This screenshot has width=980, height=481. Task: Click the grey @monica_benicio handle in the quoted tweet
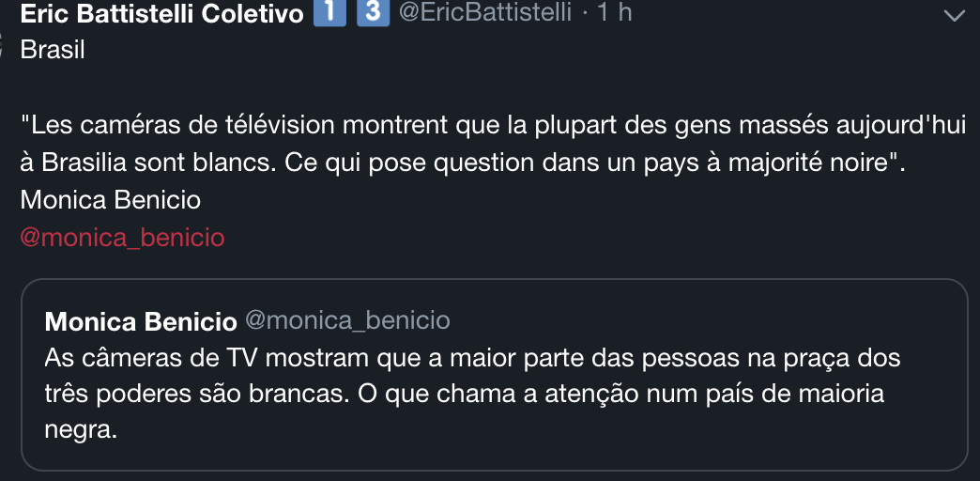click(x=347, y=321)
